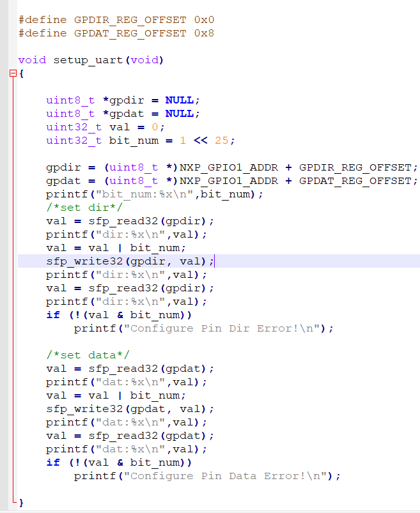Click "Configure Pin Dir Error!" printf line

click(204, 328)
